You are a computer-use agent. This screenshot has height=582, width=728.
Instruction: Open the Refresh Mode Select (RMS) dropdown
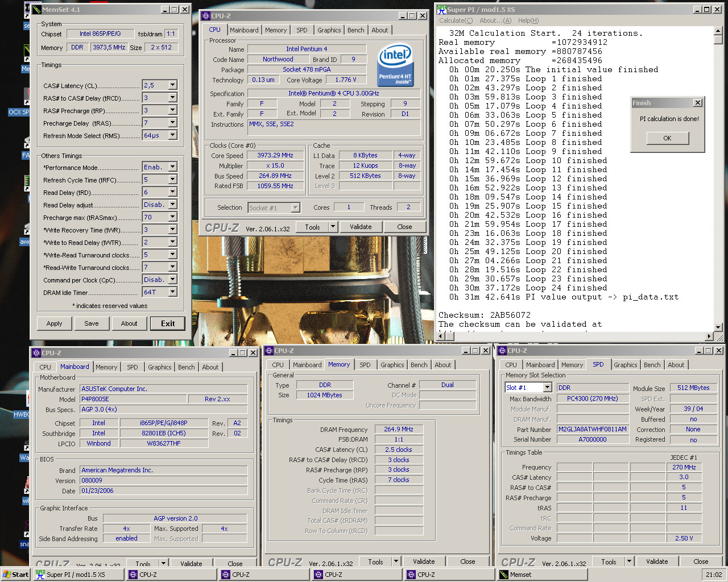[172, 135]
